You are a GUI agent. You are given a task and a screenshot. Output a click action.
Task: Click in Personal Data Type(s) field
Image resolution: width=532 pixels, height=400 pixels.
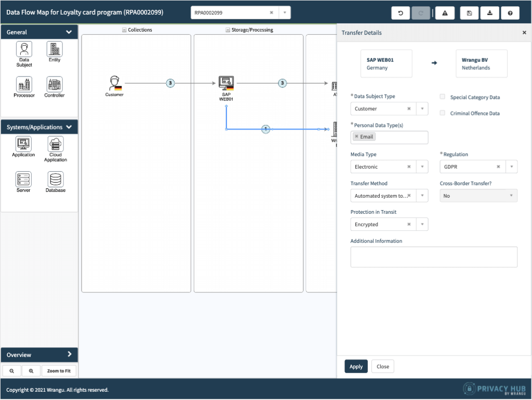point(389,137)
